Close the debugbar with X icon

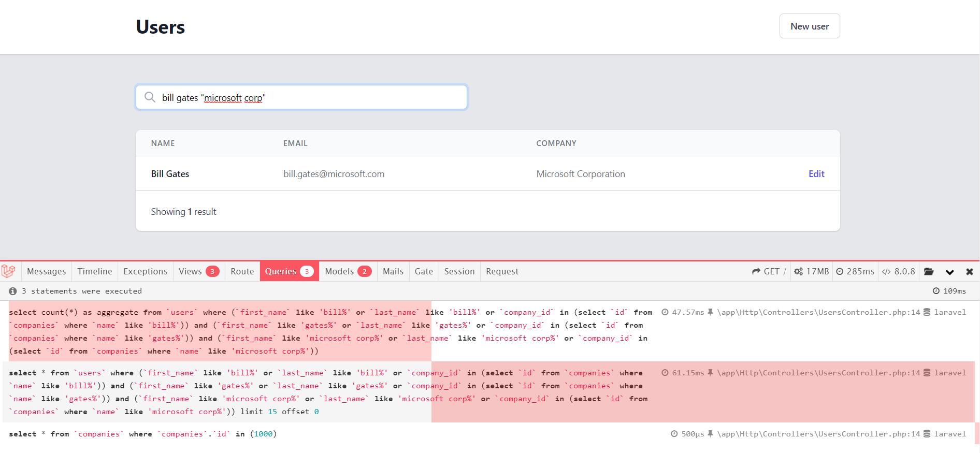970,271
